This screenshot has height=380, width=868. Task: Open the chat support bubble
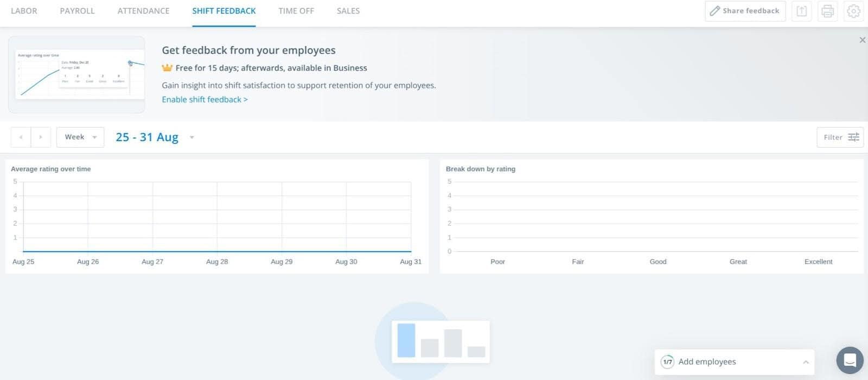point(850,360)
